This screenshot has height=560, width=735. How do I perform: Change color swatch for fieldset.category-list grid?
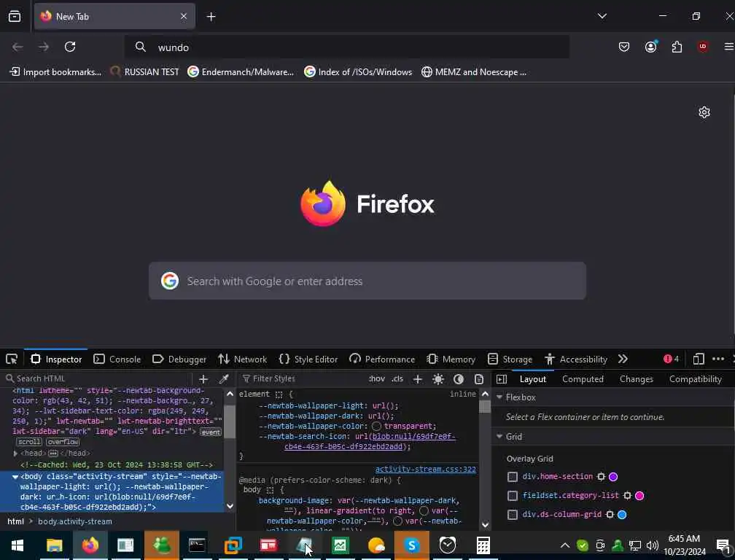tap(639, 496)
